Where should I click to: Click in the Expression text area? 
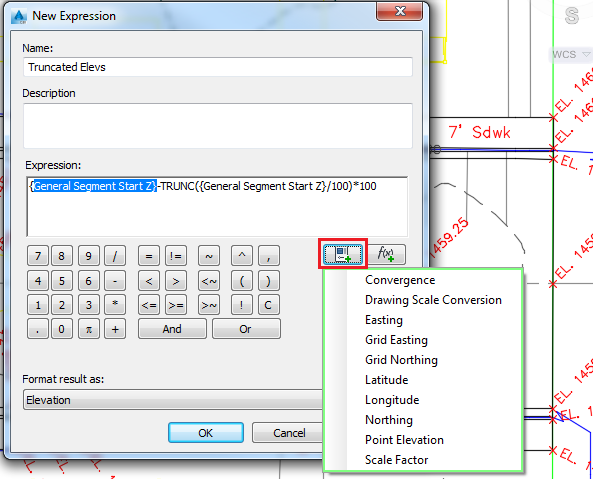tap(217, 206)
